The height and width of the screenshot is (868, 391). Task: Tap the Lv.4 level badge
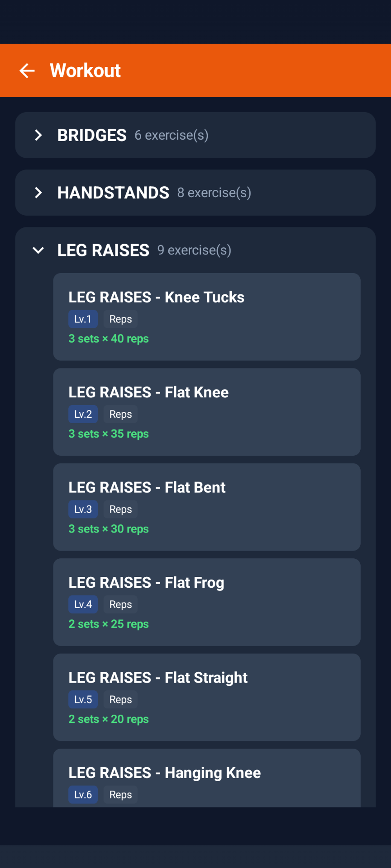point(83,604)
